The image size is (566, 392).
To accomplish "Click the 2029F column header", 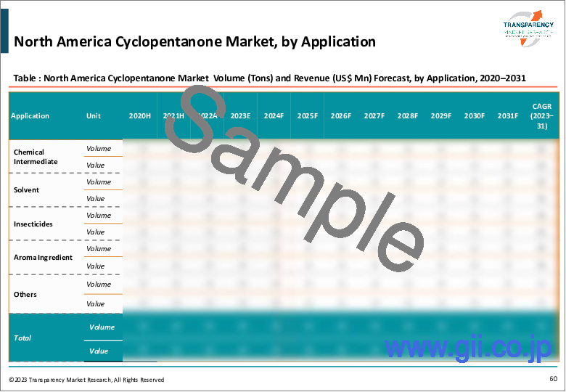I will click(440, 116).
